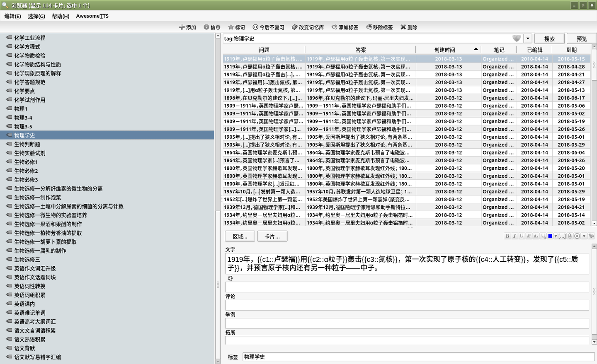Click the 标签 tags input field
Image resolution: width=597 pixels, height=364 pixels.
tap(419, 357)
